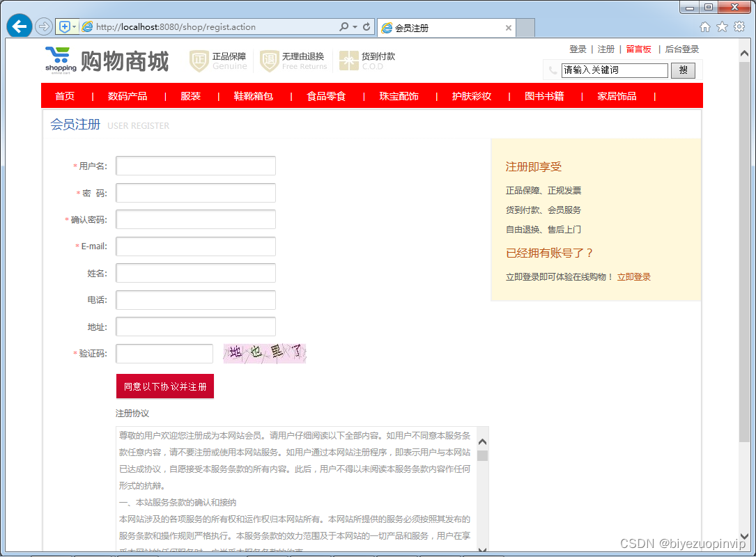Image resolution: width=756 pixels, height=557 pixels.
Task: Click the 姓名 input field
Action: [x=196, y=273]
